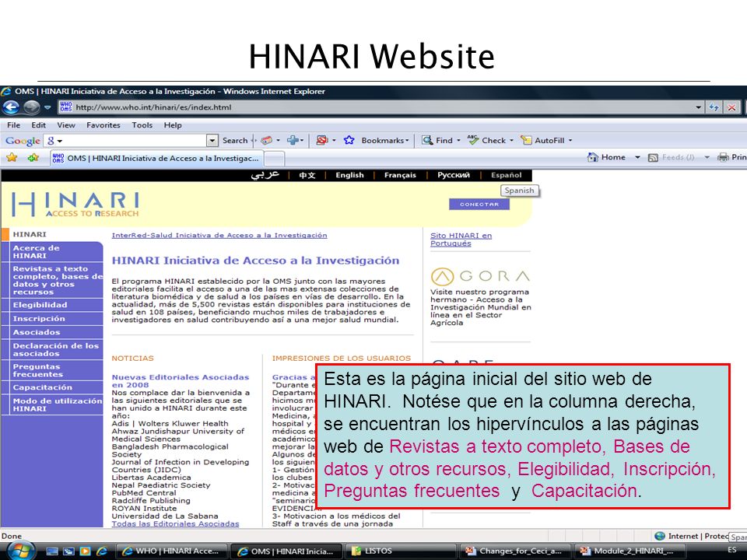Viewport: 747px width, 560px height.
Task: Click the Google toolbar Search button
Action: 235,141
